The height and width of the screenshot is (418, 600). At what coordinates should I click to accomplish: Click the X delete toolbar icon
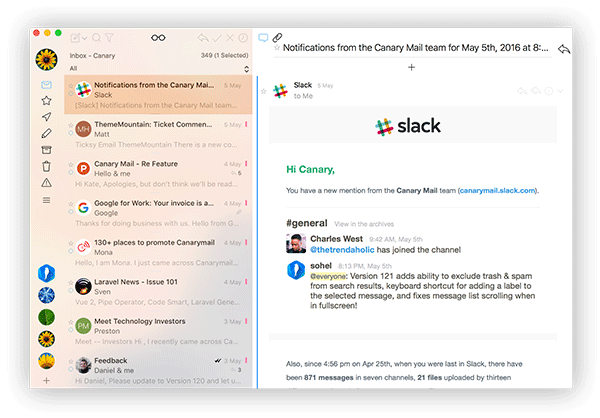point(230,38)
